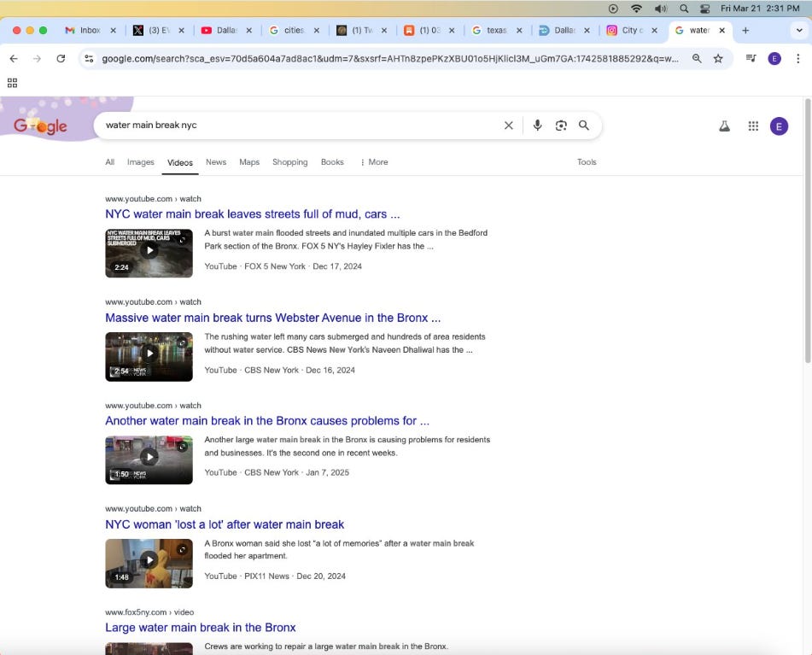Open Search Labs flask icon
Image resolution: width=812 pixels, height=655 pixels.
click(x=725, y=126)
